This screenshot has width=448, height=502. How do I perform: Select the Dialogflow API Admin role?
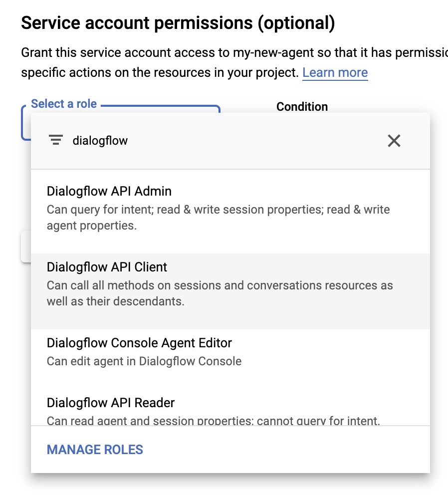tap(109, 192)
